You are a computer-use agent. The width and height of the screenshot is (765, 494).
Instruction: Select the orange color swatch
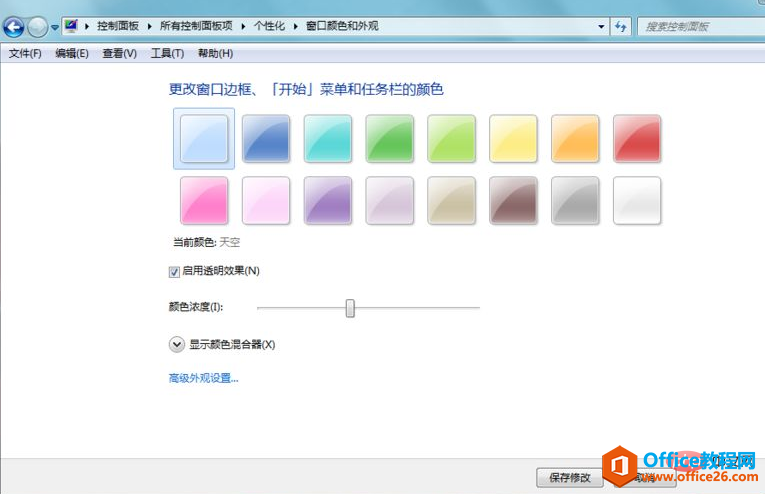(x=575, y=138)
